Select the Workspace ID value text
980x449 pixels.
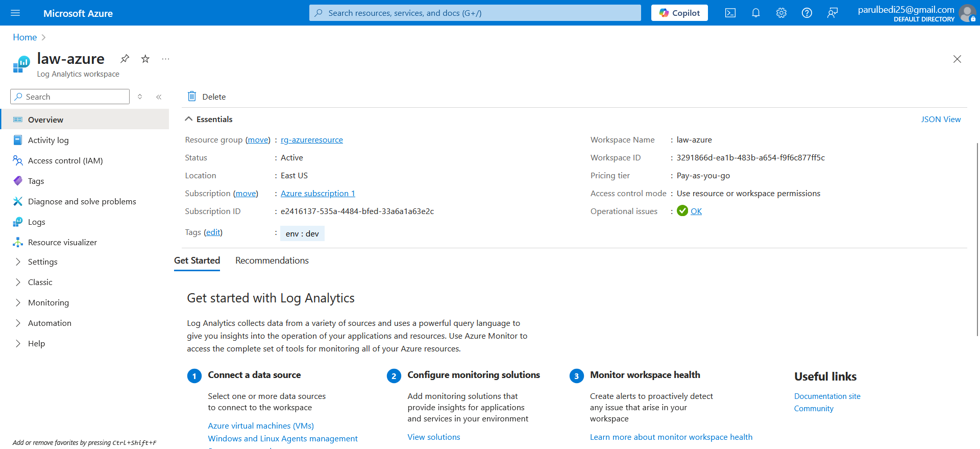pyautogui.click(x=751, y=157)
